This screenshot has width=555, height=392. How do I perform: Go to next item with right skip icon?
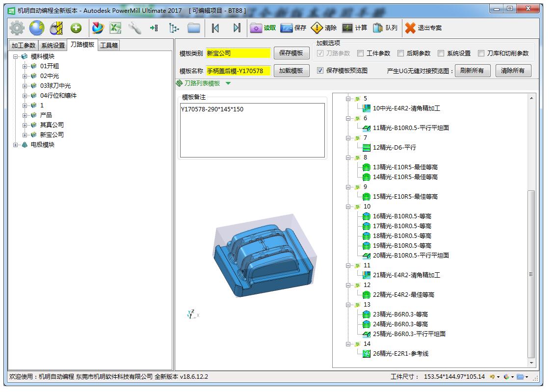[237, 27]
